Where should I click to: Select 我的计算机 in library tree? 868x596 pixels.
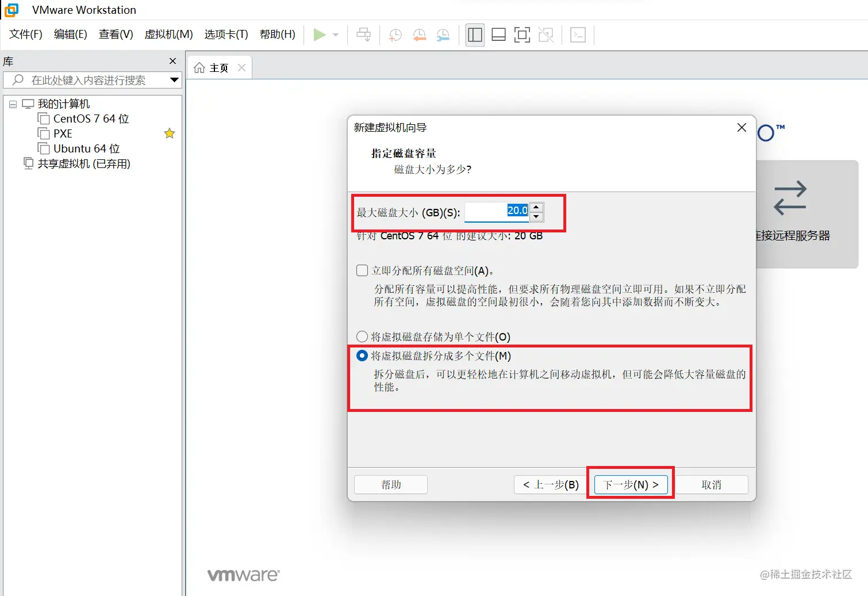[x=64, y=104]
